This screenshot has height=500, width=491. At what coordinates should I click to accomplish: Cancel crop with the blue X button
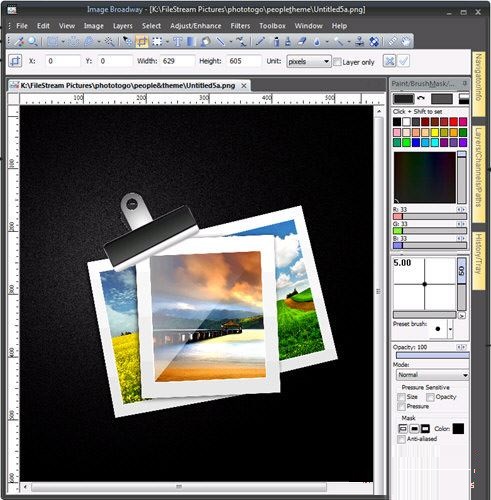coord(389,61)
